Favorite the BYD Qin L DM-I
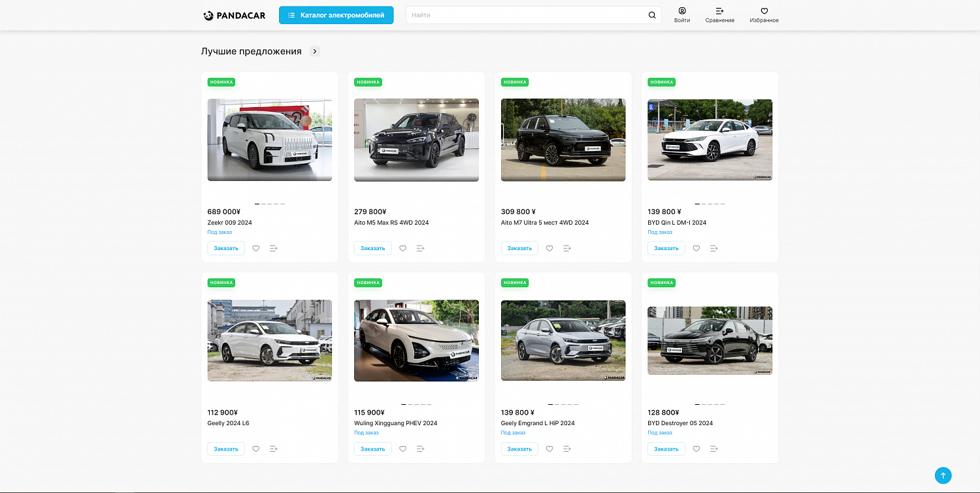 coord(696,248)
